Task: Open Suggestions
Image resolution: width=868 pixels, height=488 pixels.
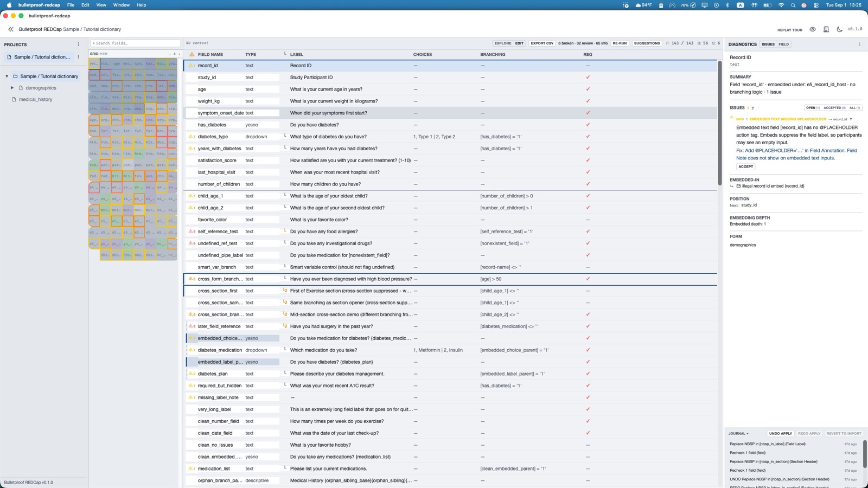Action: (647, 43)
